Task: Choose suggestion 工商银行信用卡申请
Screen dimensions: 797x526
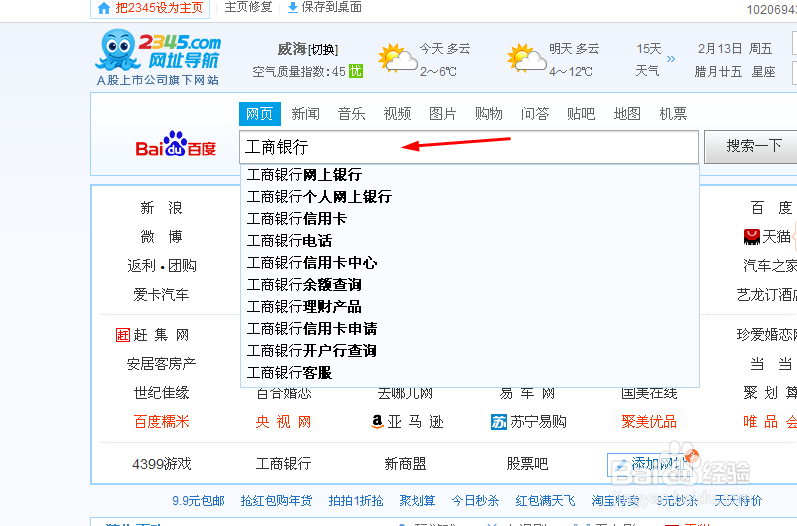Action: (470, 329)
